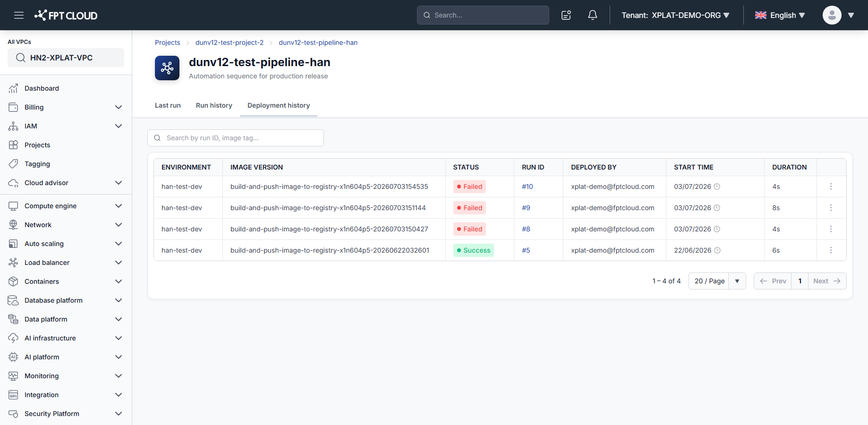
Task: Click the AI platform chip icon
Action: point(13,357)
